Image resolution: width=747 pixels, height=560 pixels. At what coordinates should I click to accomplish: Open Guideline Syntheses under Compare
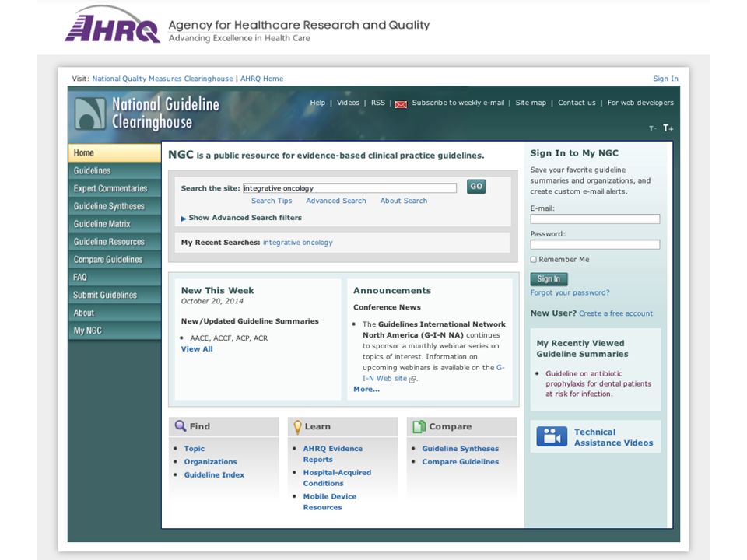460,449
